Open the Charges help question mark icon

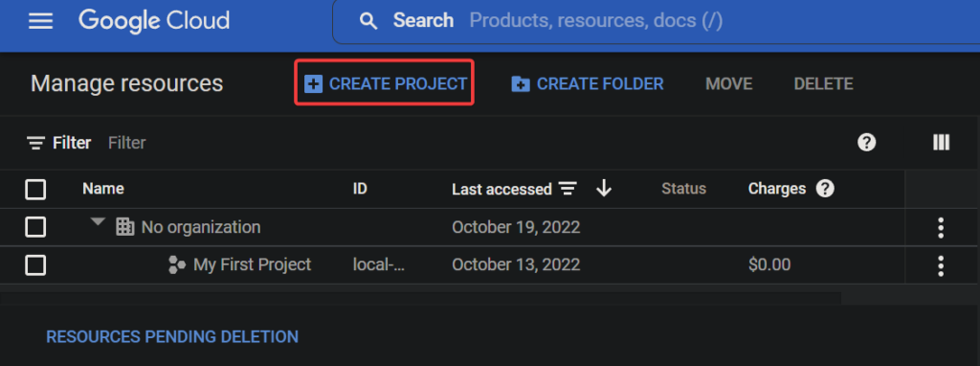click(x=825, y=189)
